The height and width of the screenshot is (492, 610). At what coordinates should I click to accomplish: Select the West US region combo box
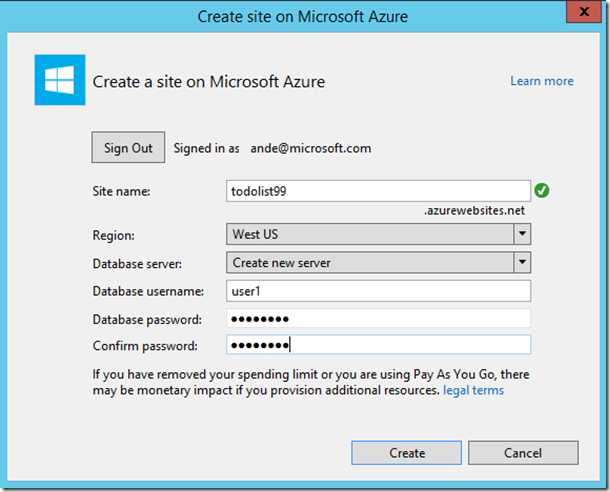click(378, 234)
